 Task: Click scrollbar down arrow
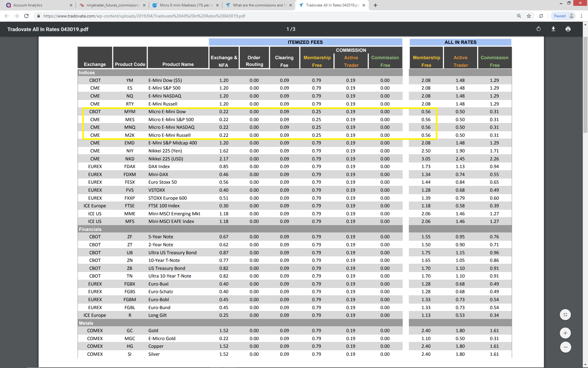(585, 365)
